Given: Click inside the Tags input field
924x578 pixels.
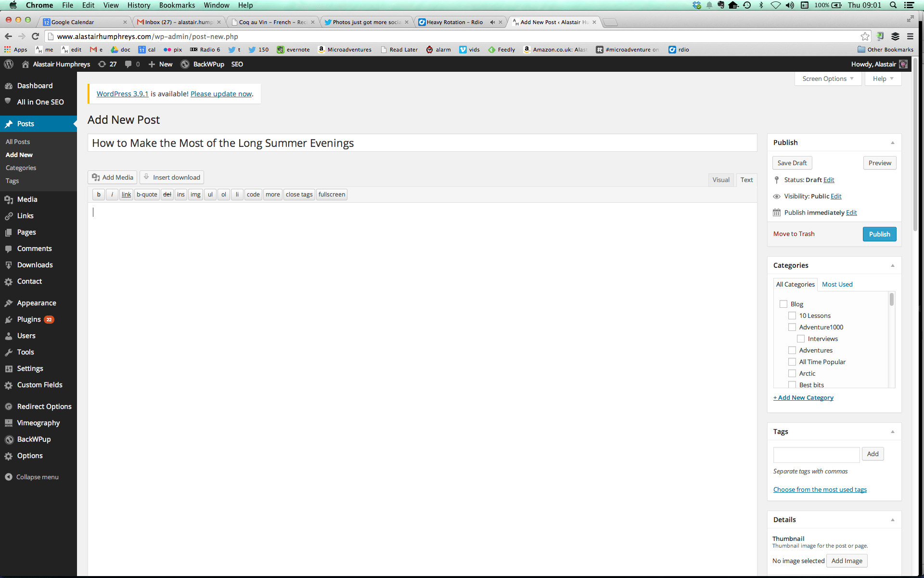Looking at the screenshot, I should click(816, 455).
